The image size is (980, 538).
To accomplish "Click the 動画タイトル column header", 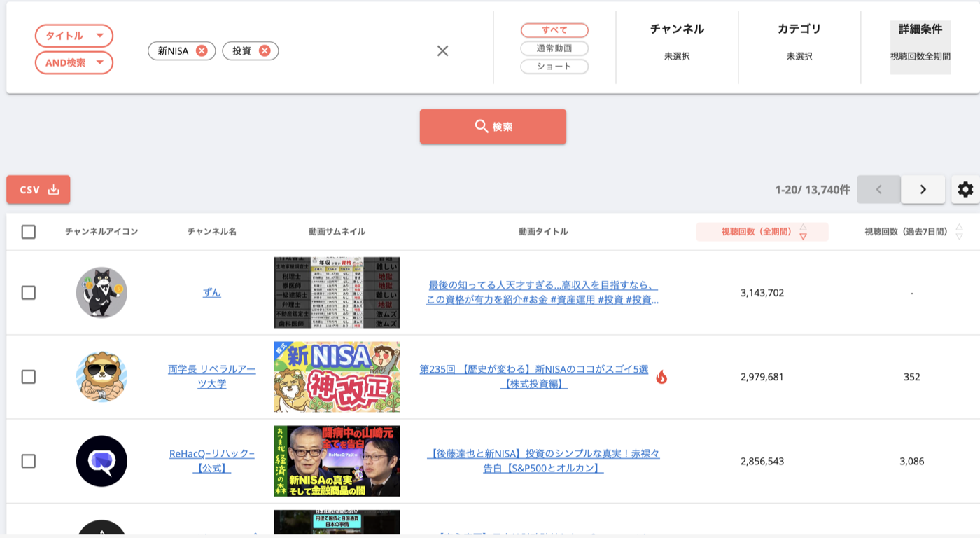I will [543, 232].
